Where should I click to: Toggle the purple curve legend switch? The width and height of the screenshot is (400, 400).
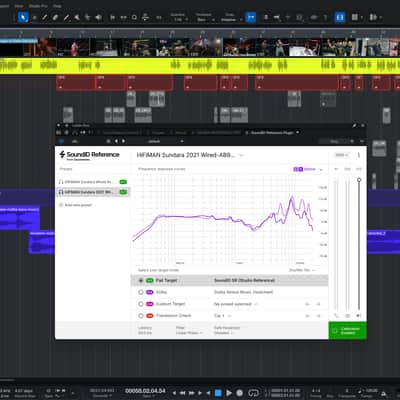click(x=298, y=169)
